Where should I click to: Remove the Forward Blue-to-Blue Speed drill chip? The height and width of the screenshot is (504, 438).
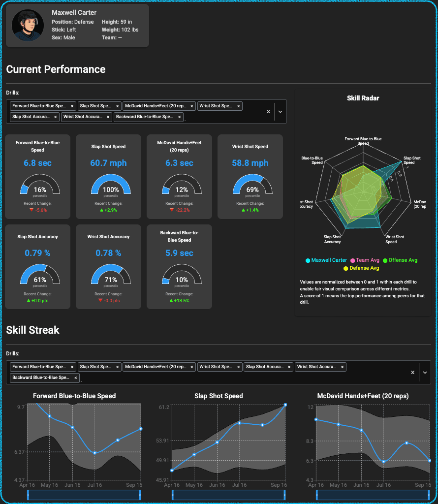pos(72,106)
